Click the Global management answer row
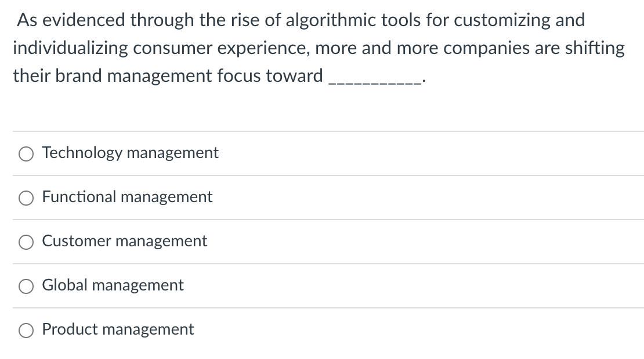The width and height of the screenshot is (644, 359). [322, 286]
